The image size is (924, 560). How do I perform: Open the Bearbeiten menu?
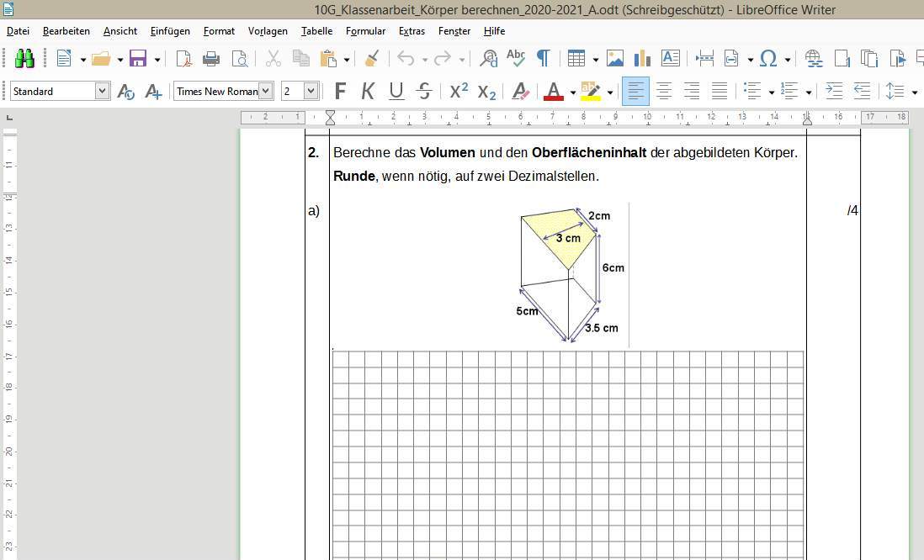66,31
